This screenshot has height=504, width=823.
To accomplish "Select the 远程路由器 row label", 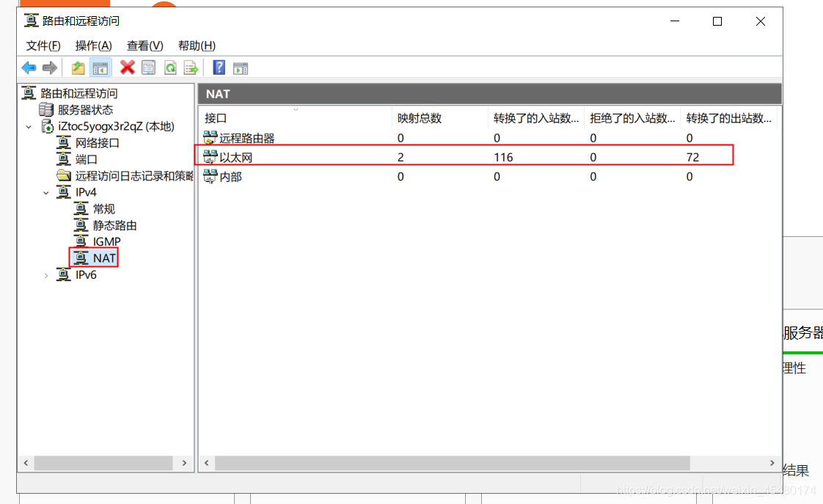I will coord(246,138).
